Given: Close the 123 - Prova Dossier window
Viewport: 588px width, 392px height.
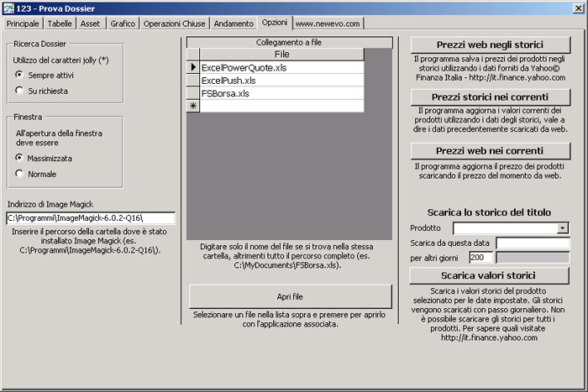Looking at the screenshot, I should coord(578,8).
